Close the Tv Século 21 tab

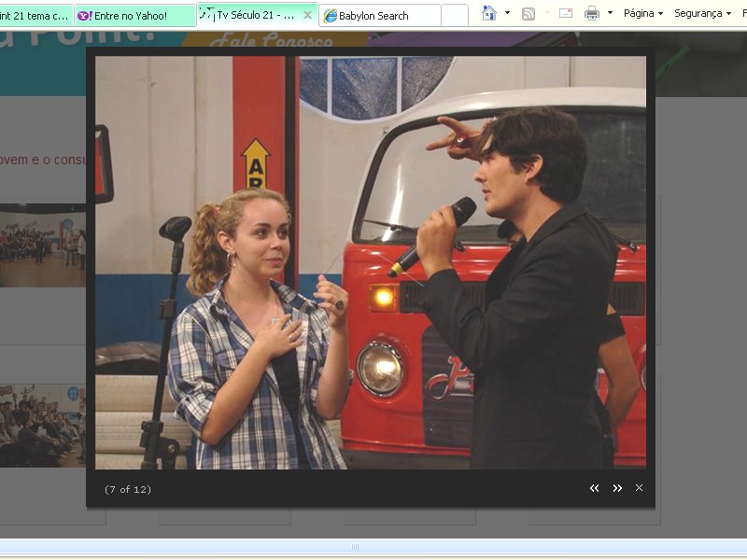pyautogui.click(x=308, y=15)
